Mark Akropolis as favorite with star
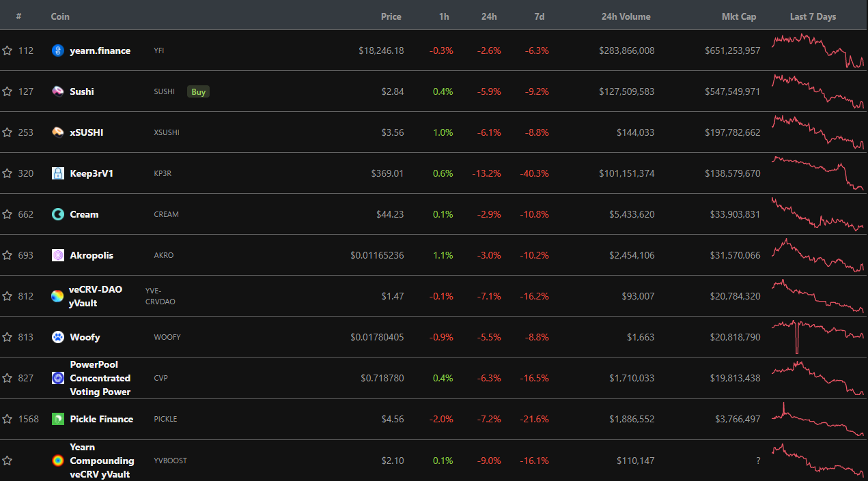This screenshot has width=868, height=481. tap(7, 255)
